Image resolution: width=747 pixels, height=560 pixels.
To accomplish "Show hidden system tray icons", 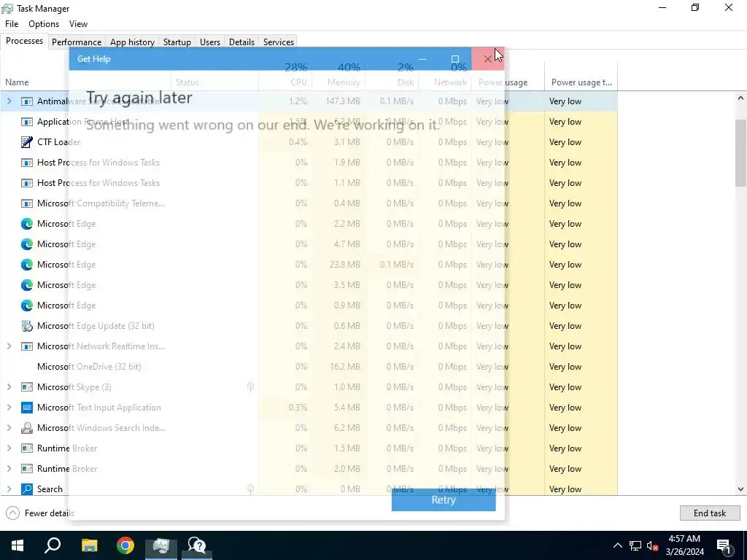I will pos(617,545).
